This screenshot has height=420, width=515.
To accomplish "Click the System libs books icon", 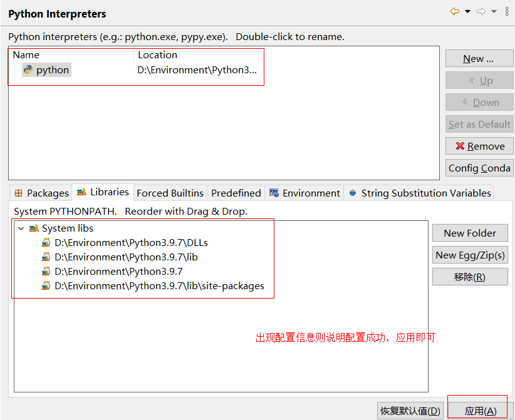I will pyautogui.click(x=34, y=228).
